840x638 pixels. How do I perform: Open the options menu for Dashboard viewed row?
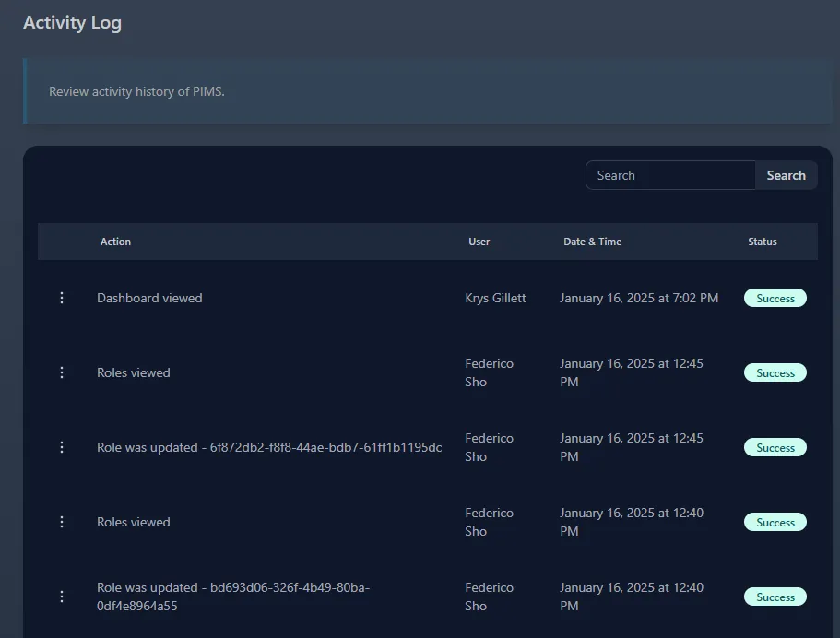pos(62,298)
